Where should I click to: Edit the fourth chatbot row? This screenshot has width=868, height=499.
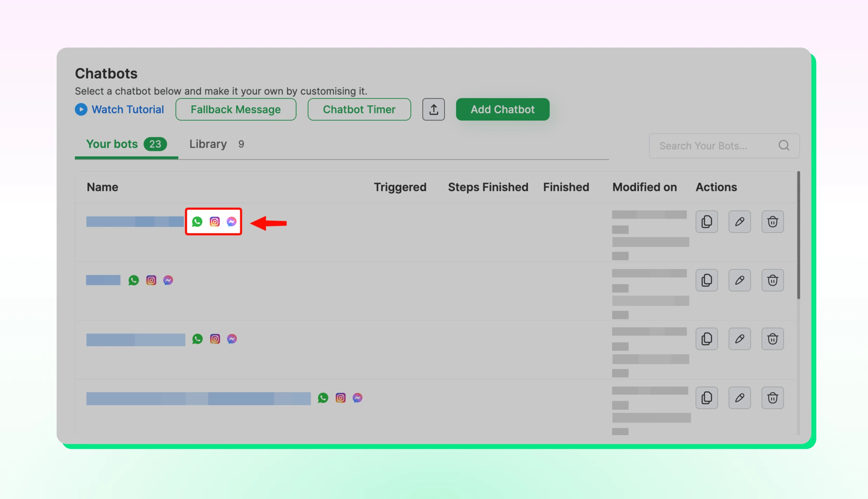740,398
